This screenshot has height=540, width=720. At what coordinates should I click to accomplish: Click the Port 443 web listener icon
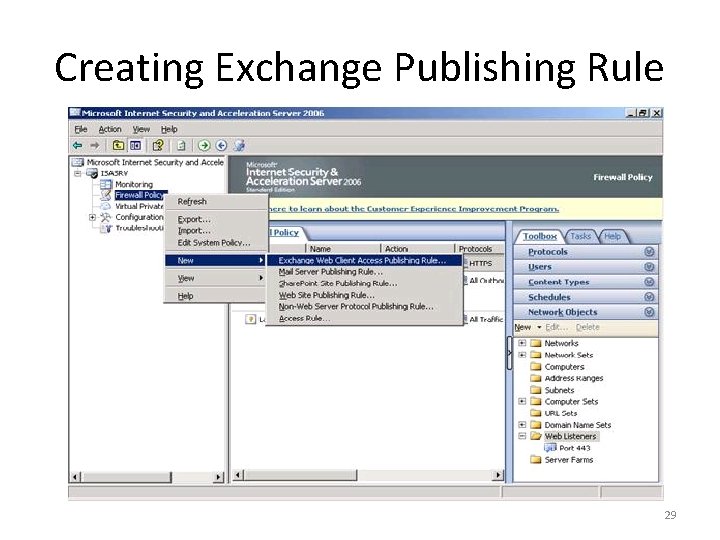point(550,448)
